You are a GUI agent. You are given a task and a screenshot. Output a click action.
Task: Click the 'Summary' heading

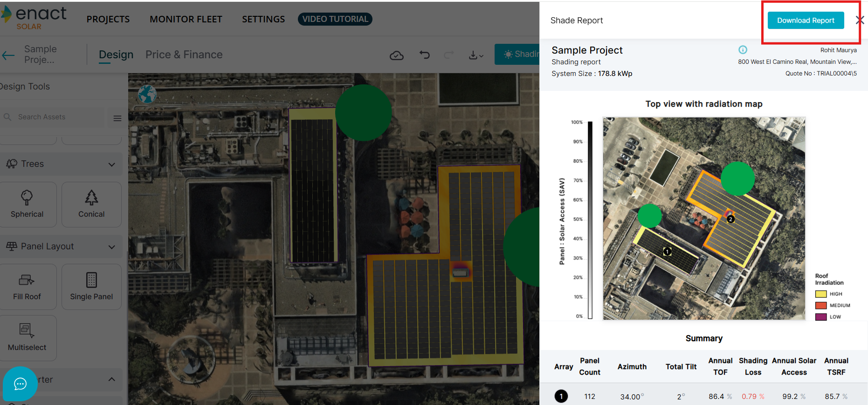[x=704, y=338]
